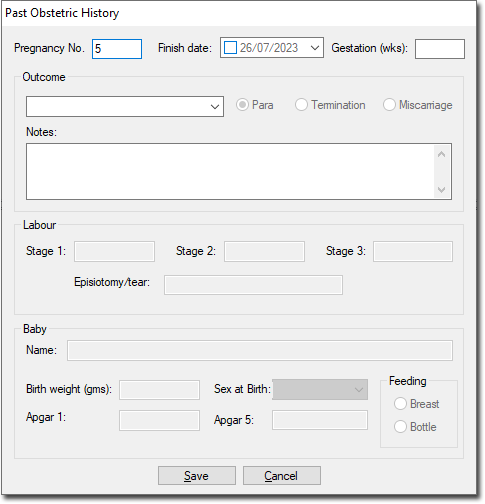This screenshot has height=504, width=485.
Task: Focus the Pregnancy No. field
Action: click(117, 49)
